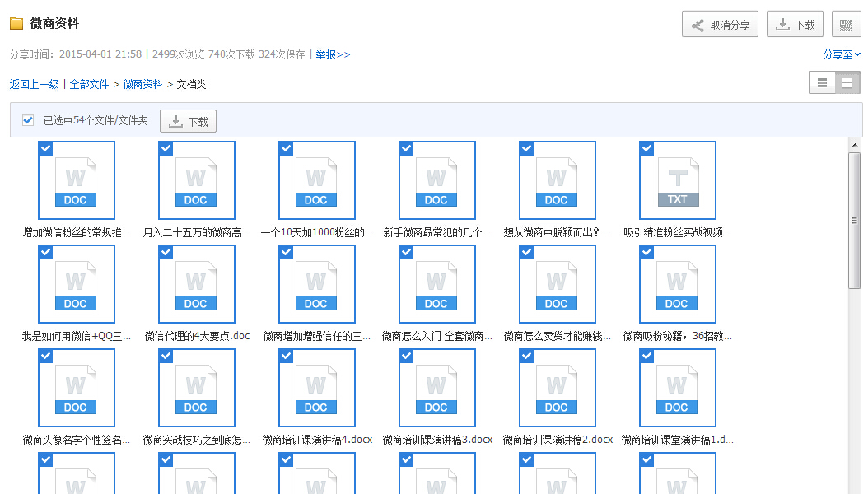The height and width of the screenshot is (494, 868).
Task: Open DOC icon for 微商怎么卖货才能赚钱...
Action: [557, 284]
